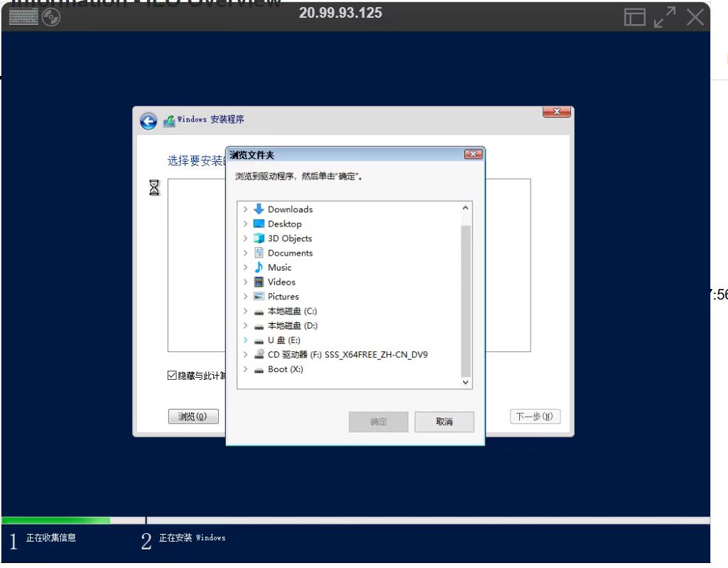Expand the Documents tree node

(246, 253)
